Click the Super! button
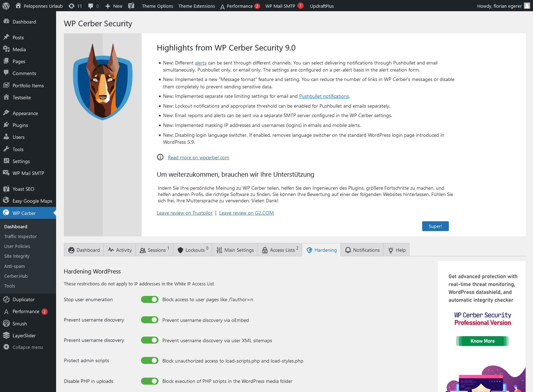Viewport: 533px width, 392px height. 435,226
